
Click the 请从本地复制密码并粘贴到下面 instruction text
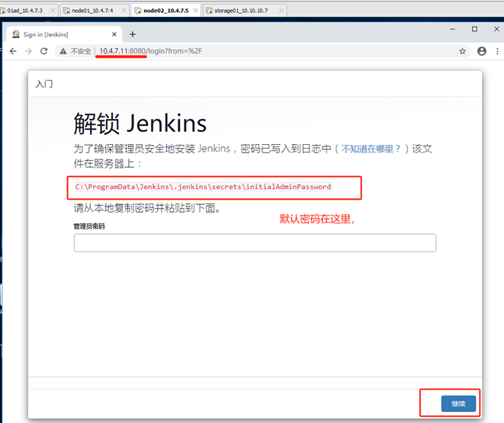point(147,208)
